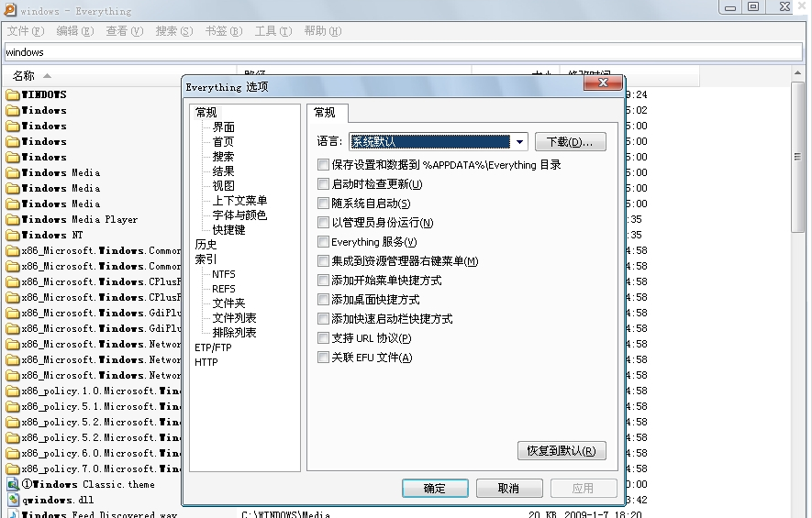Open the 语言 language dropdown
Image resolution: width=812 pixels, height=518 pixels.
pyautogui.click(x=519, y=142)
